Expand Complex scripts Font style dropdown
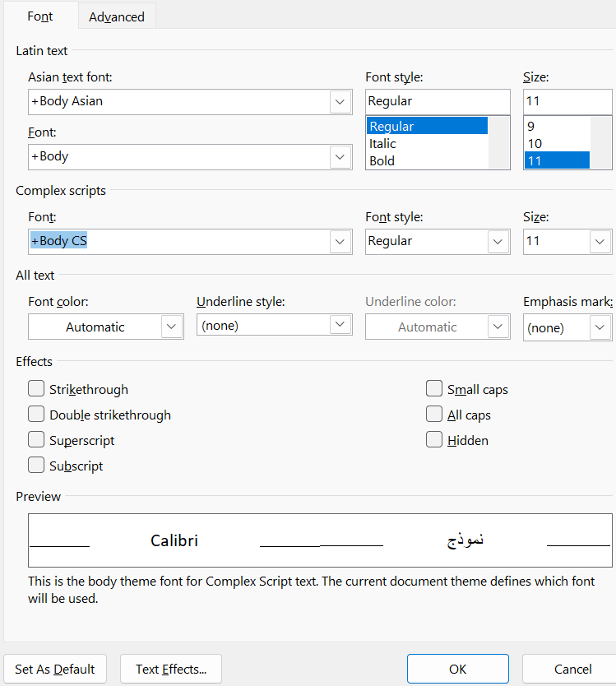The width and height of the screenshot is (616, 686). click(498, 242)
